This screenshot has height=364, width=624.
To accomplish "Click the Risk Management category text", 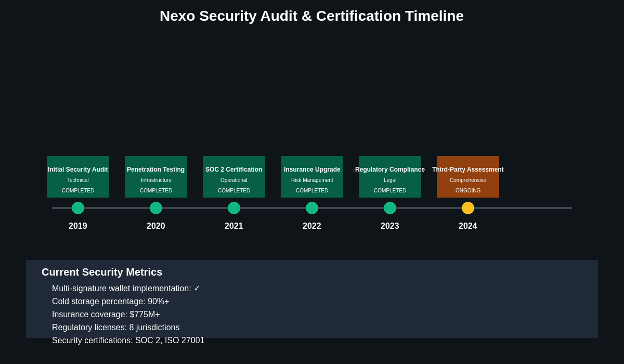I will (x=312, y=180).
